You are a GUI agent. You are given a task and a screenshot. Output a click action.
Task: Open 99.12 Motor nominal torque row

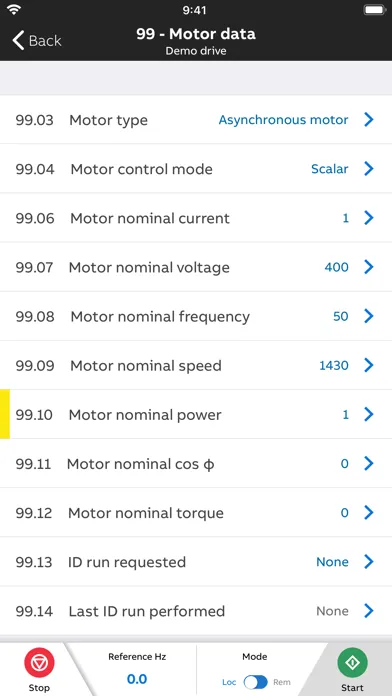point(196,513)
